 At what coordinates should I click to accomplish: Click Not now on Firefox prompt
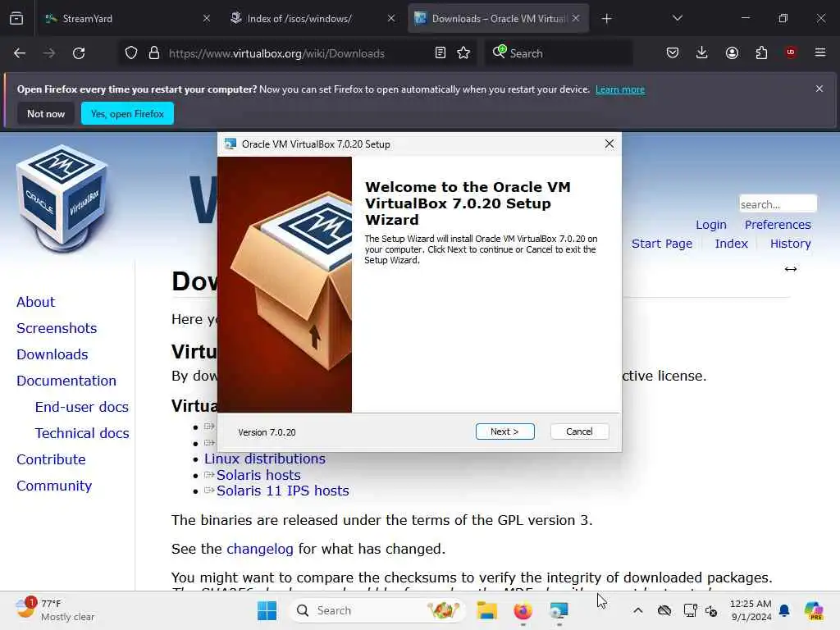tap(46, 113)
